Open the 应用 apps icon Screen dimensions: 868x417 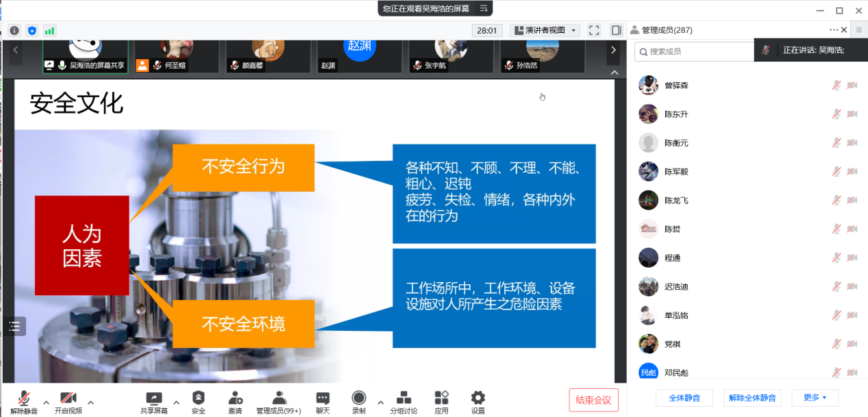pos(441,398)
